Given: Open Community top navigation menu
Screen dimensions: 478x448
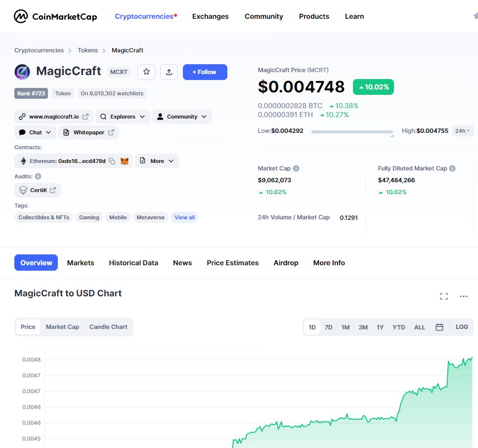Looking at the screenshot, I should tap(263, 16).
